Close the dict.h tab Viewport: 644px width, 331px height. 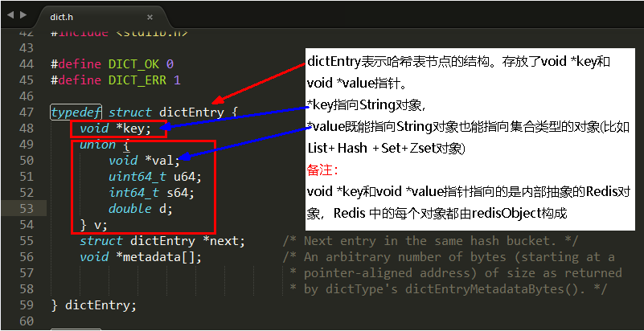point(150,17)
